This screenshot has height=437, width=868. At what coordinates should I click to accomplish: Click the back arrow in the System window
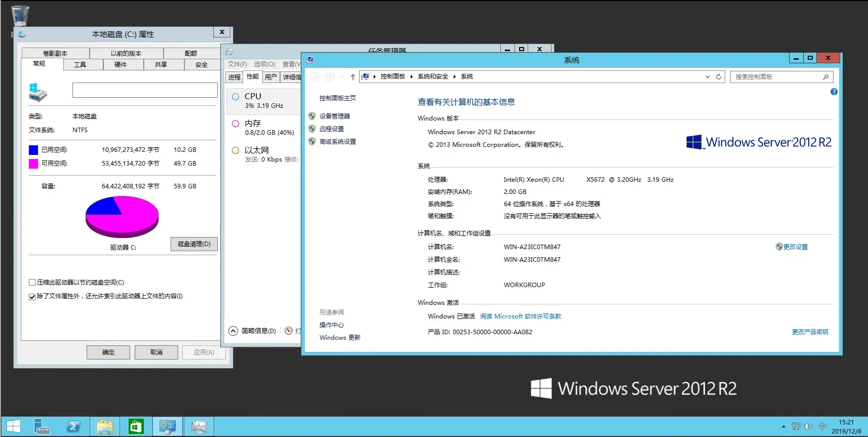(x=315, y=77)
